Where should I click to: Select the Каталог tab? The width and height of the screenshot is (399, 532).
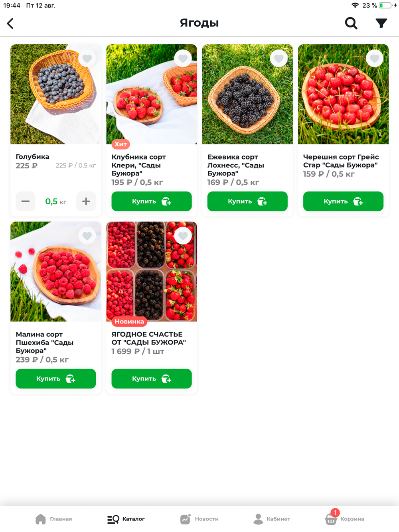tap(126, 519)
